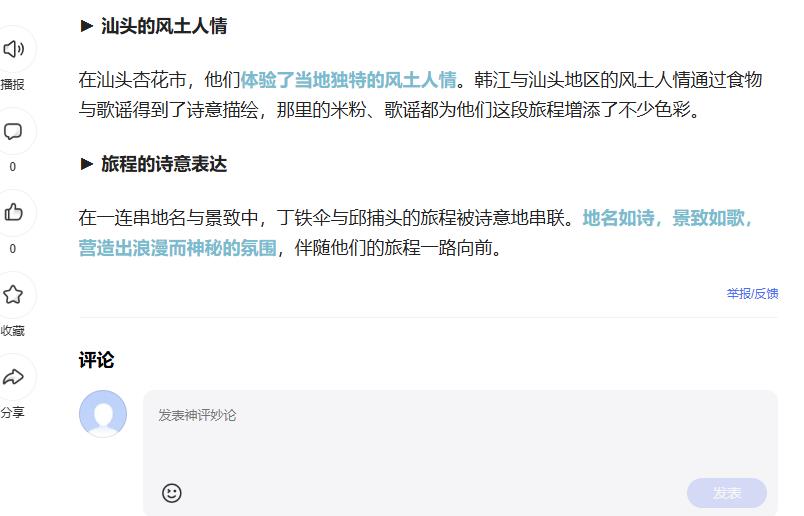The height and width of the screenshot is (516, 804).
Task: Open the emoji picker smiley icon
Action: tap(172, 493)
